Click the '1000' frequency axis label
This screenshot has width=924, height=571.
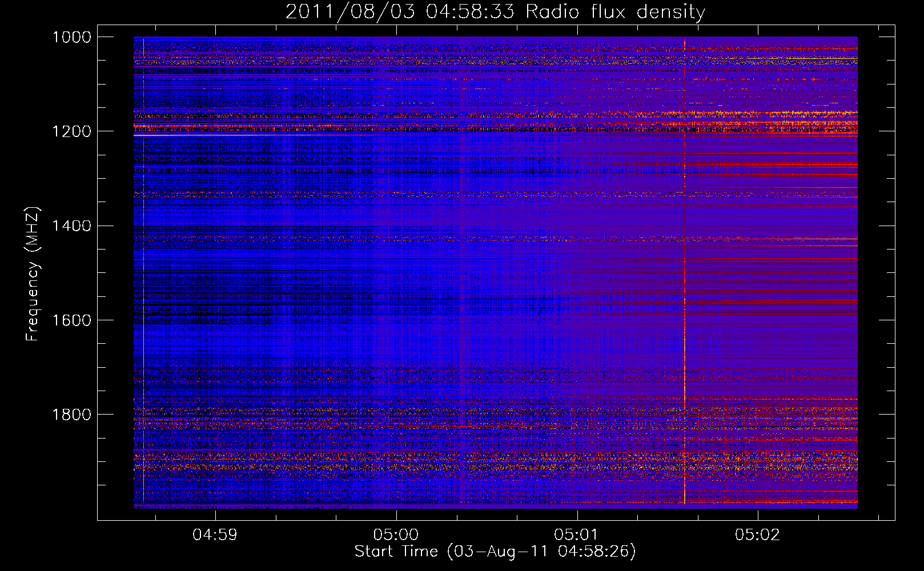point(72,37)
